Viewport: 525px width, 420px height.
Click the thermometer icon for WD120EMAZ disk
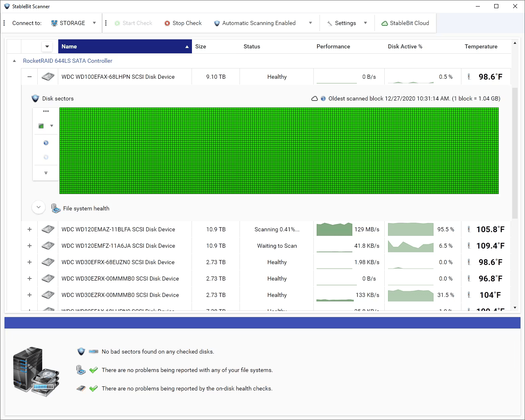pyautogui.click(x=469, y=229)
